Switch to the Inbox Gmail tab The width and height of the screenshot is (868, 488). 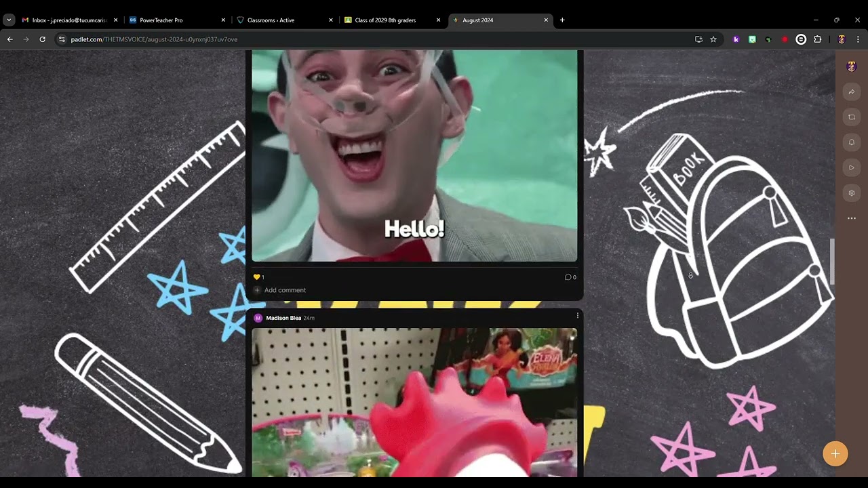tap(69, 20)
